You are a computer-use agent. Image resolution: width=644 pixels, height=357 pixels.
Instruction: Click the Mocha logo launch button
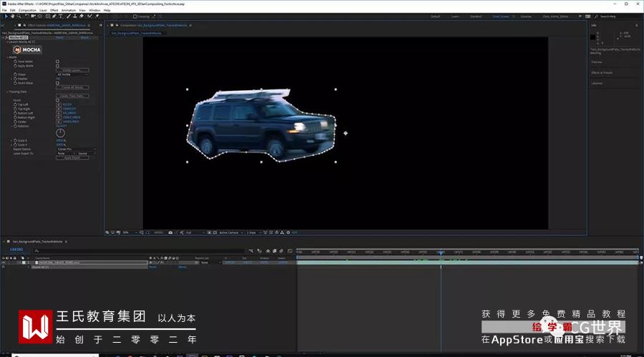pos(27,49)
